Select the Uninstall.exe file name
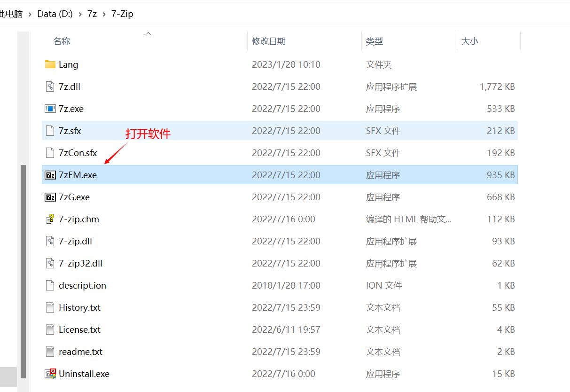The height and width of the screenshot is (392, 570). [84, 374]
